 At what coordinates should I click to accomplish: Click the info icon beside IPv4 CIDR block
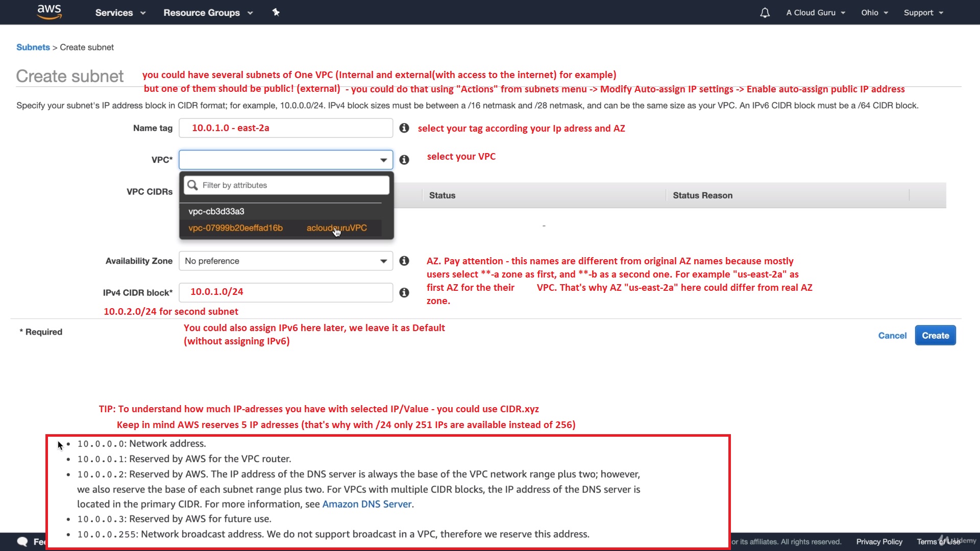tap(404, 292)
